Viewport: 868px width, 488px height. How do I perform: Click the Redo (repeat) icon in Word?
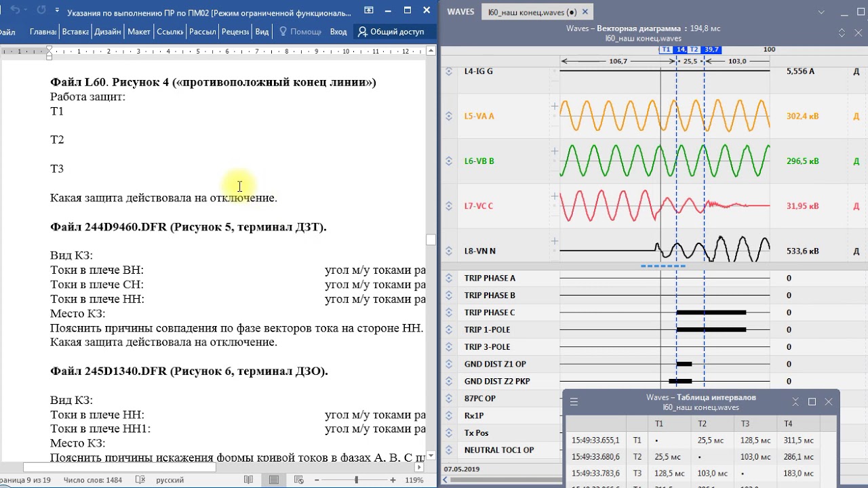41,10
